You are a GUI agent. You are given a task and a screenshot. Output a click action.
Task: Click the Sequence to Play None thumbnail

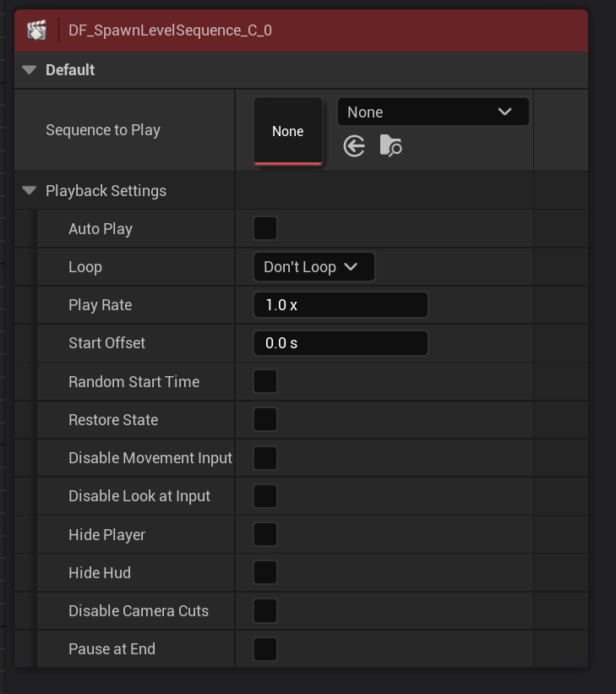(288, 131)
